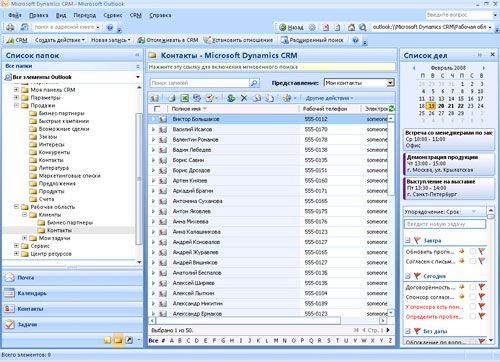The width and height of the screenshot is (500, 362).
Task: Toggle the flag on the Договорённость task
Action: 482,287
